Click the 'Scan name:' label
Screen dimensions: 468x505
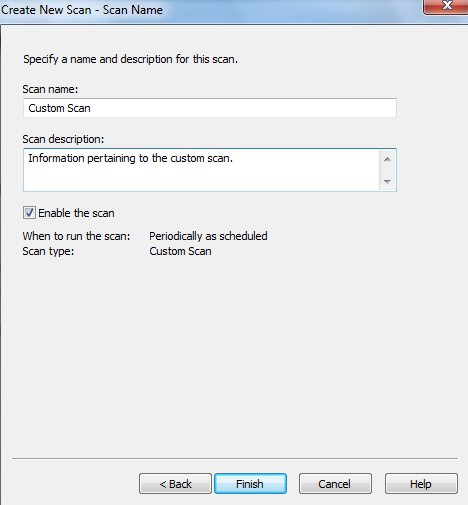click(x=50, y=89)
